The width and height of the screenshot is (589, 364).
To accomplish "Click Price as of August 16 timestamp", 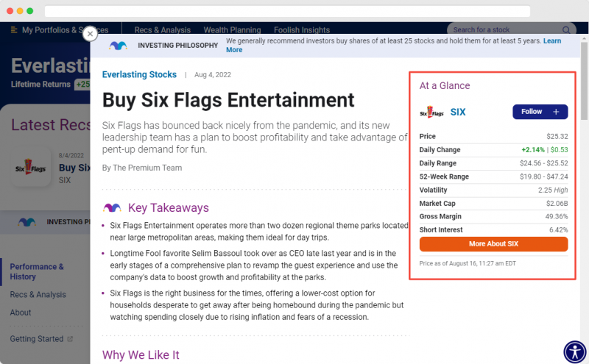I will click(x=468, y=263).
